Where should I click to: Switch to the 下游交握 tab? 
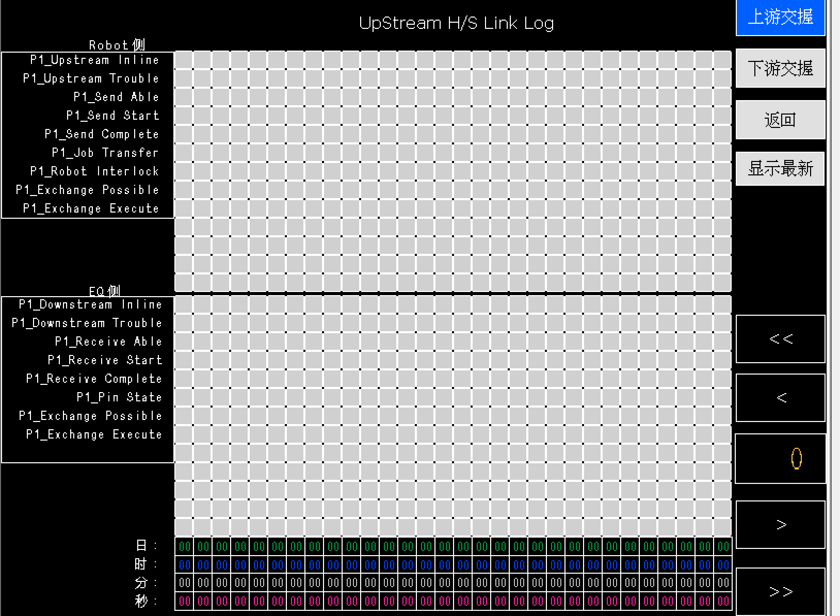point(780,68)
